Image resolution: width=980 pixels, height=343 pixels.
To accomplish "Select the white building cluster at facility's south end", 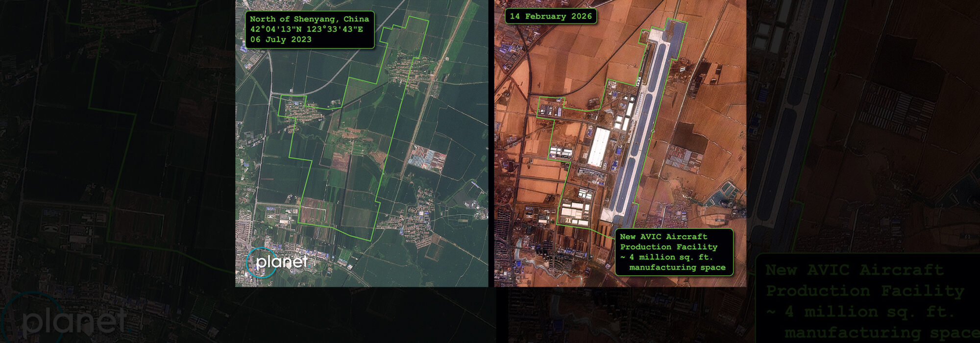I will click(576, 212).
